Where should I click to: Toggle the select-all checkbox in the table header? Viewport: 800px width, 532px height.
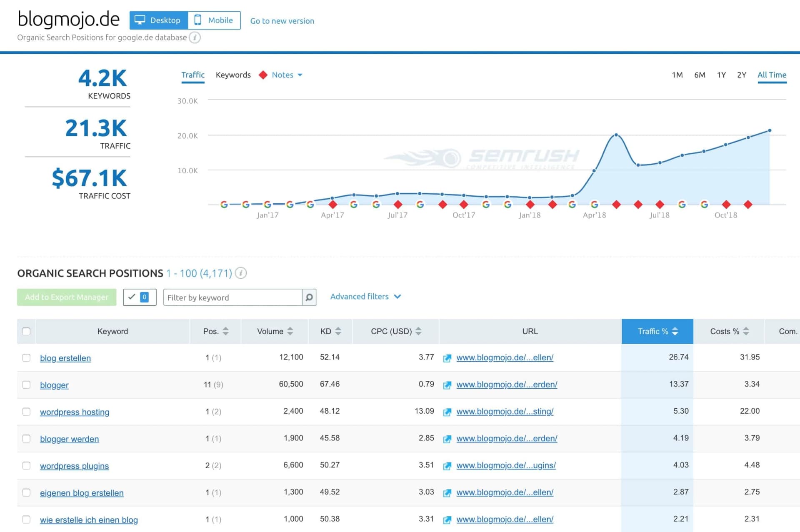(26, 331)
